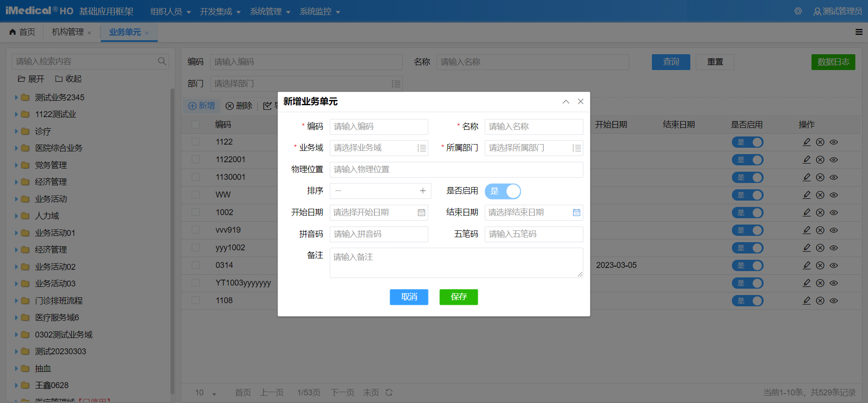Viewport: 868px width, 403px height.
Task: View details eye icon for row yyy1002
Action: click(834, 248)
